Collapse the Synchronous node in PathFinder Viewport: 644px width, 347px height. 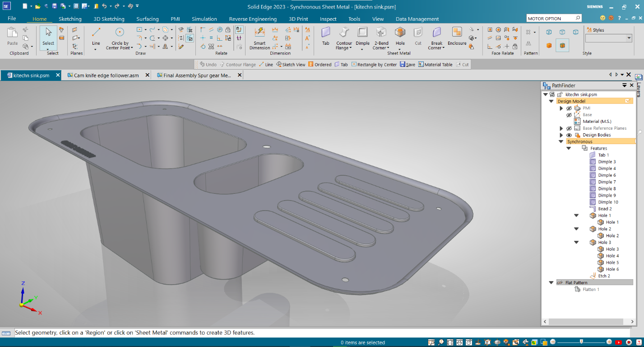[x=561, y=141]
